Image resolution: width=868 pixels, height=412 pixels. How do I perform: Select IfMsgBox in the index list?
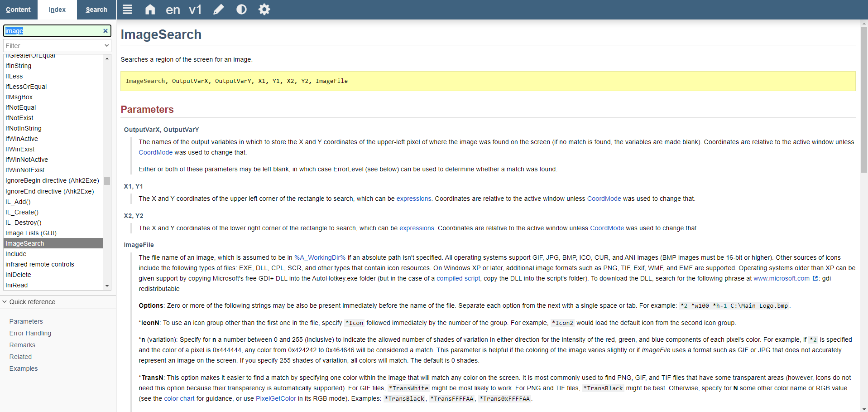click(53, 97)
